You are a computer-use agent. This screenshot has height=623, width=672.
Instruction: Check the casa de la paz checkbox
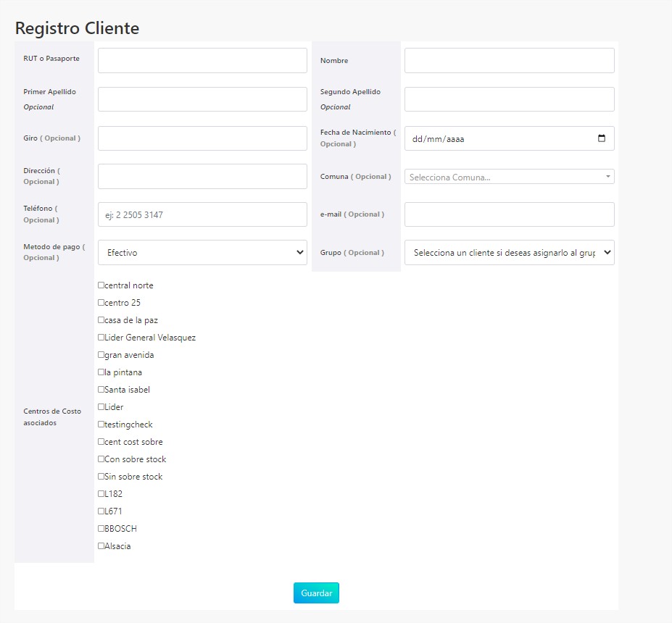[100, 320]
